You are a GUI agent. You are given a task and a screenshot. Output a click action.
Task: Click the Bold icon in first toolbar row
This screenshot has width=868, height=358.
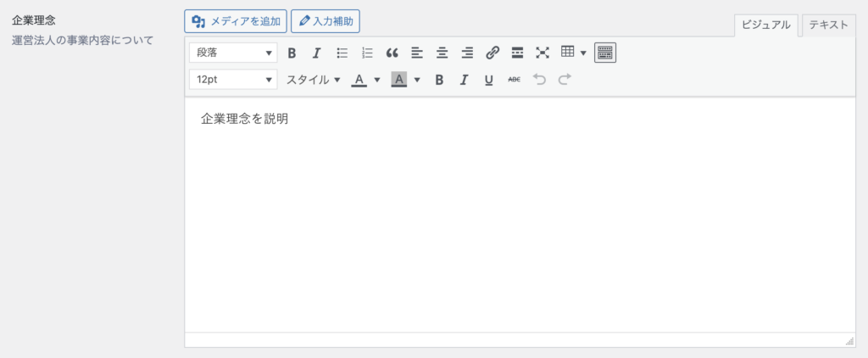(292, 53)
